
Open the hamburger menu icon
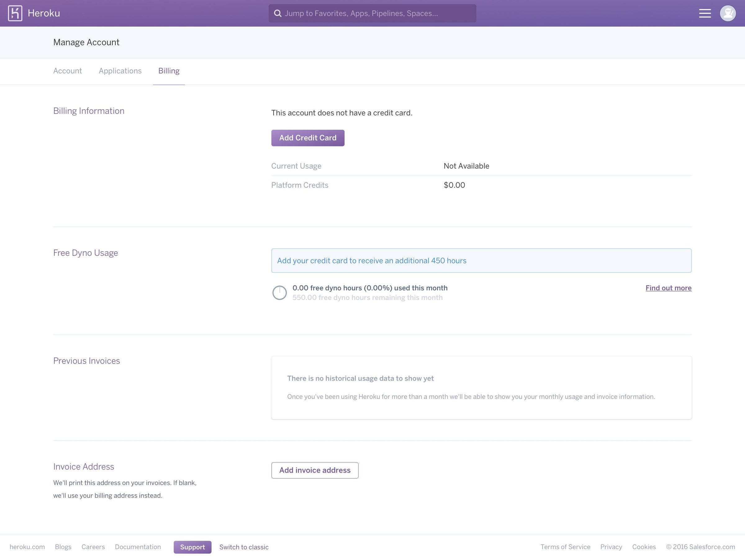pos(705,13)
